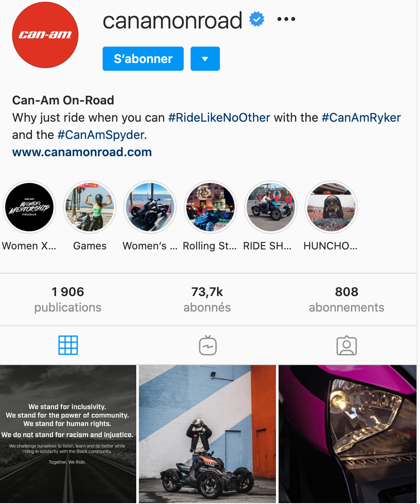Click the Can-Am profile picture
The height and width of the screenshot is (504, 420).
[x=45, y=35]
